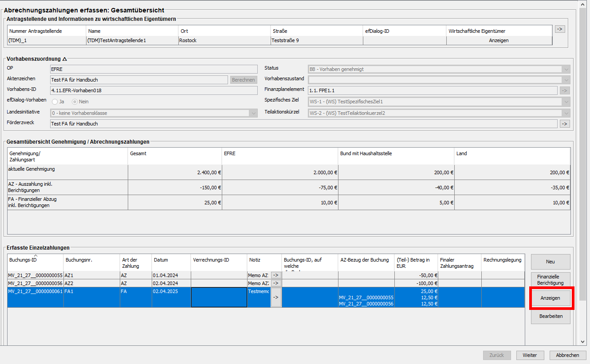This screenshot has height=364, width=590.
Task: Open the Vorhabenszustand dropdown
Action: pos(565,80)
